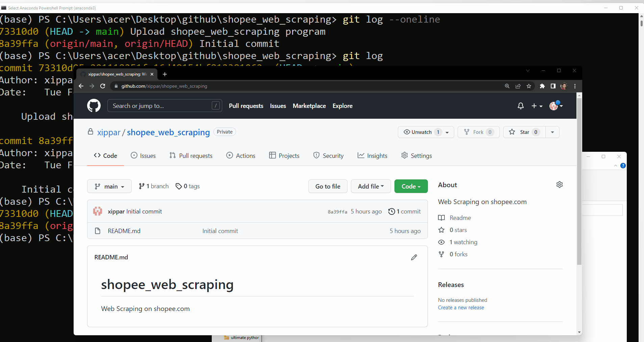
Task: Star the shopee_web_scraping repository
Action: coord(524,132)
